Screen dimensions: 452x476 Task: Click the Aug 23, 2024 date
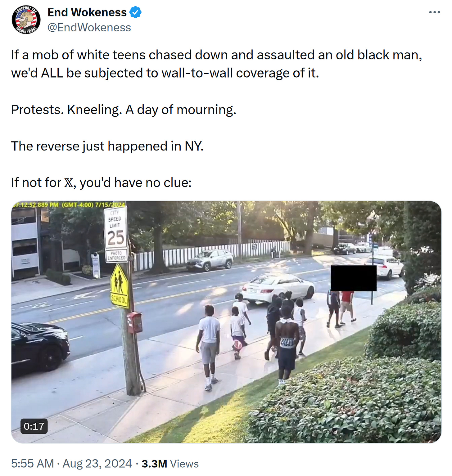tap(97, 464)
